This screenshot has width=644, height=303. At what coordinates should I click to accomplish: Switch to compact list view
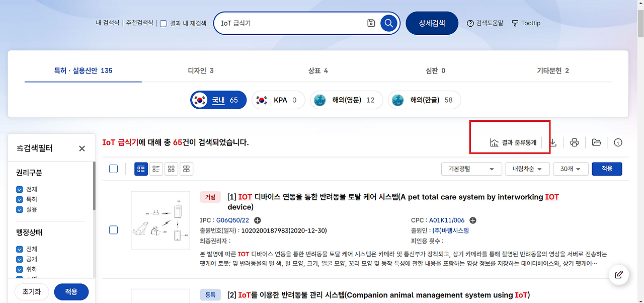click(156, 169)
